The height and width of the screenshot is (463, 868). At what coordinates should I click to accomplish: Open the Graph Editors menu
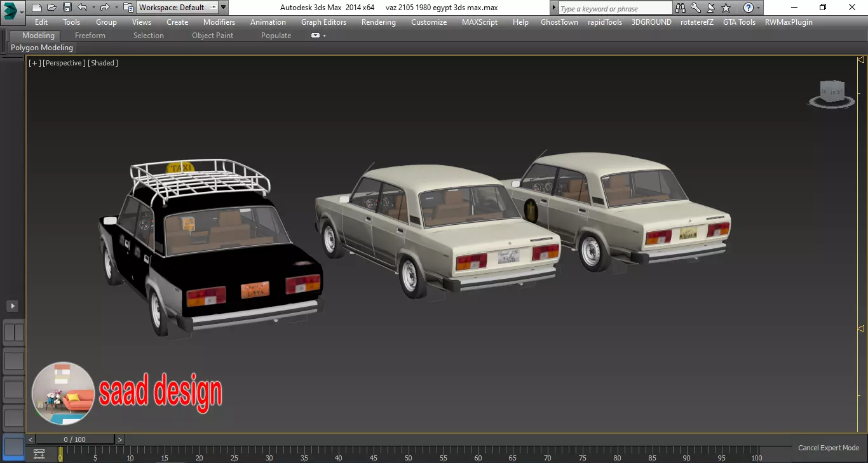324,22
